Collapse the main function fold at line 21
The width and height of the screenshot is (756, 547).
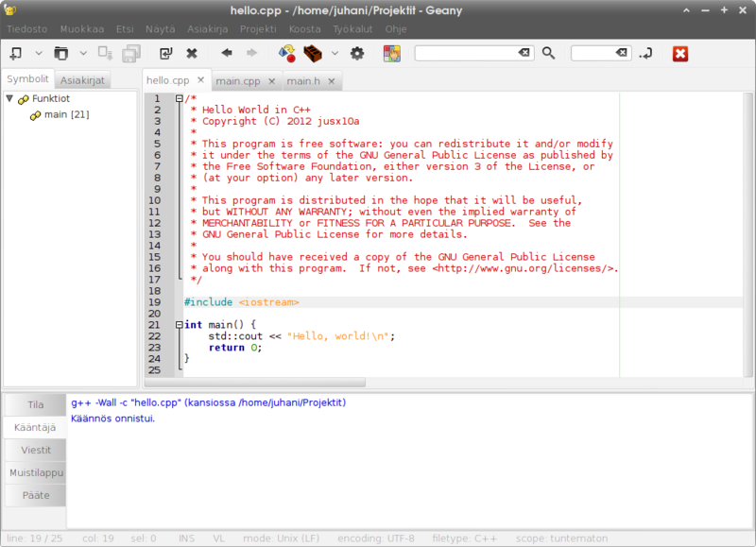179,325
